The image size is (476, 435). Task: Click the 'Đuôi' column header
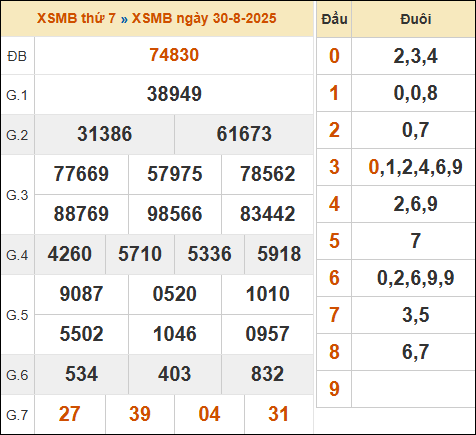coord(415,19)
